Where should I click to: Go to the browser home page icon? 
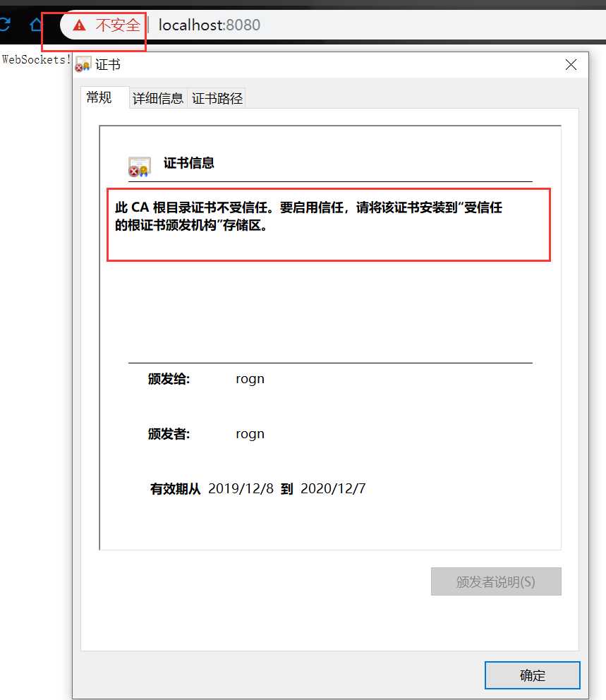(36, 24)
